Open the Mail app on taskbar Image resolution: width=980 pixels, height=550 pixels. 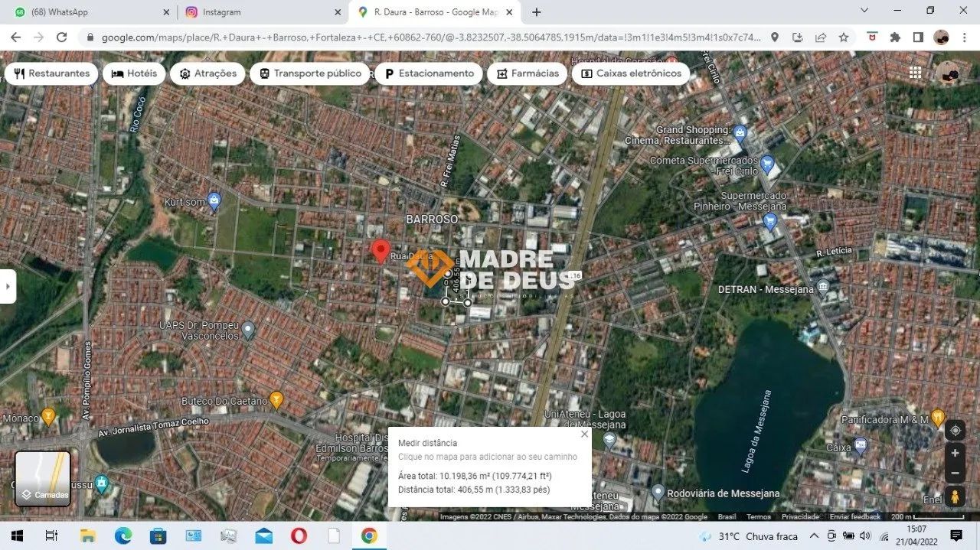[x=263, y=535]
